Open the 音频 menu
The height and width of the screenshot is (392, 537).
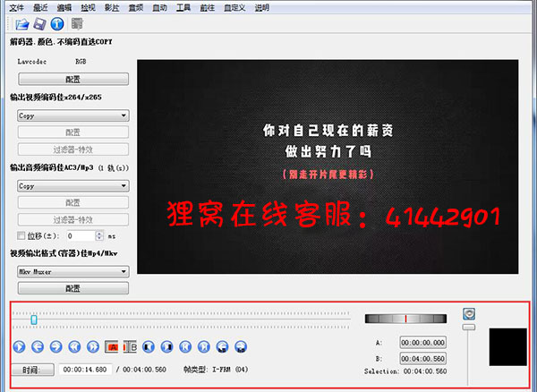pyautogui.click(x=136, y=7)
